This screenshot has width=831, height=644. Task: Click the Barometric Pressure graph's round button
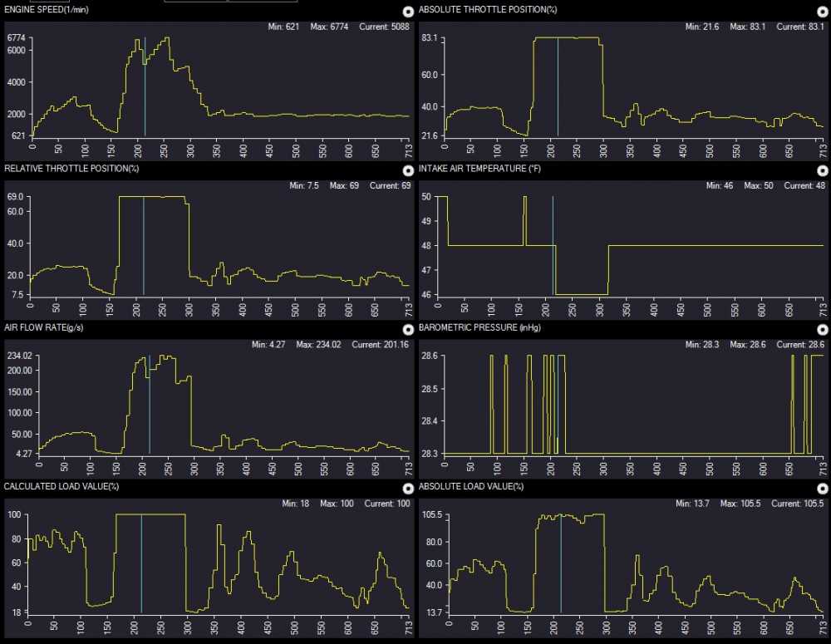[823, 330]
